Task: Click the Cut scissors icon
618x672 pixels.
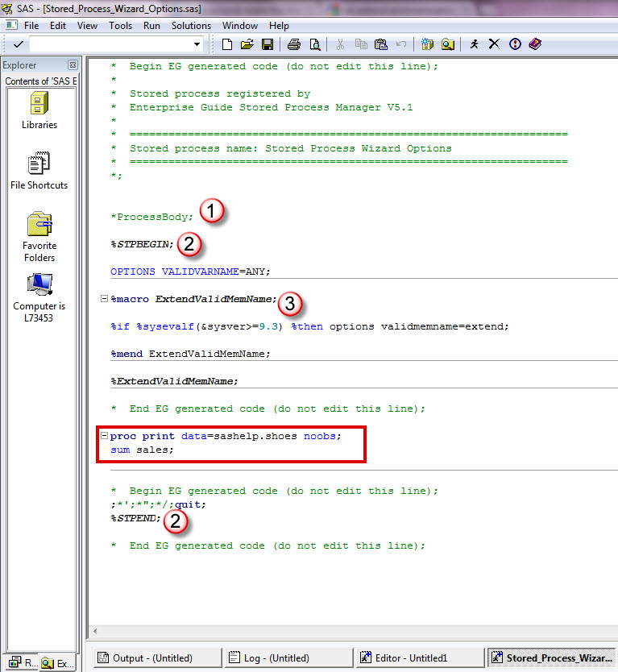Action: coord(340,44)
